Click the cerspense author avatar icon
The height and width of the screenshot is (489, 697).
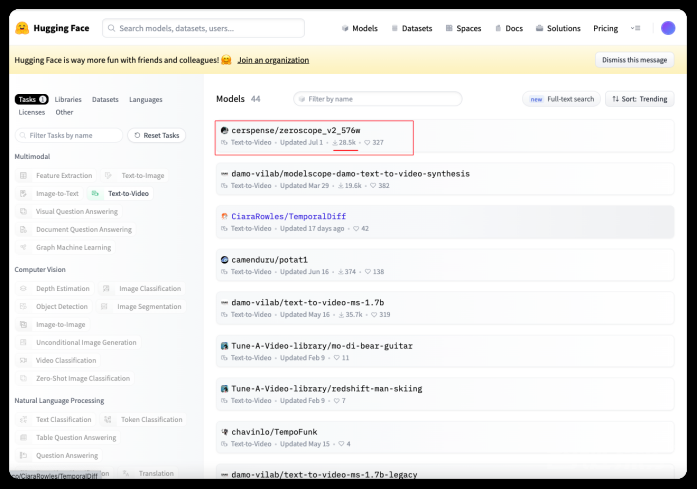tap(224, 130)
